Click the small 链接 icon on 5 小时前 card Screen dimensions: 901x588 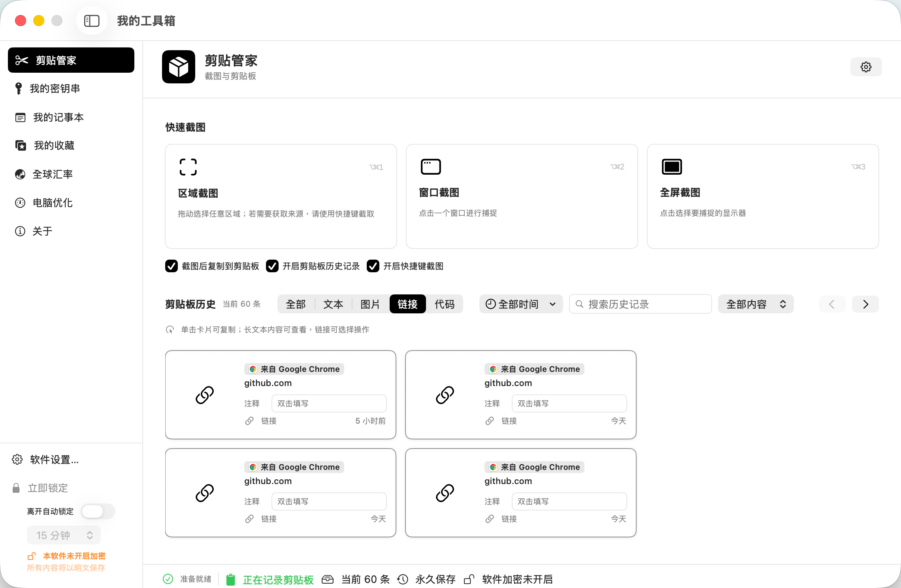pos(249,421)
